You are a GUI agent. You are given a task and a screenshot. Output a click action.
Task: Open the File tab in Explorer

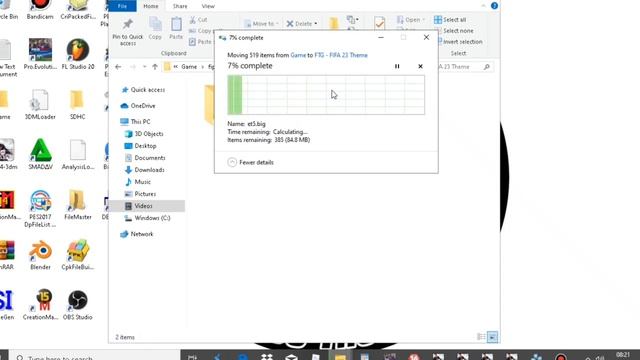tap(122, 6)
